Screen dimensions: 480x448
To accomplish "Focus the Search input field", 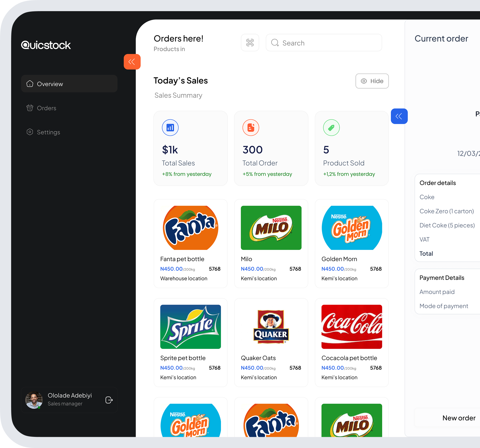I will click(324, 43).
